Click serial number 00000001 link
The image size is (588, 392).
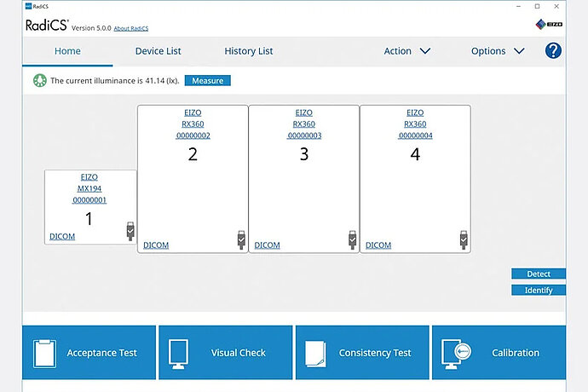89,200
